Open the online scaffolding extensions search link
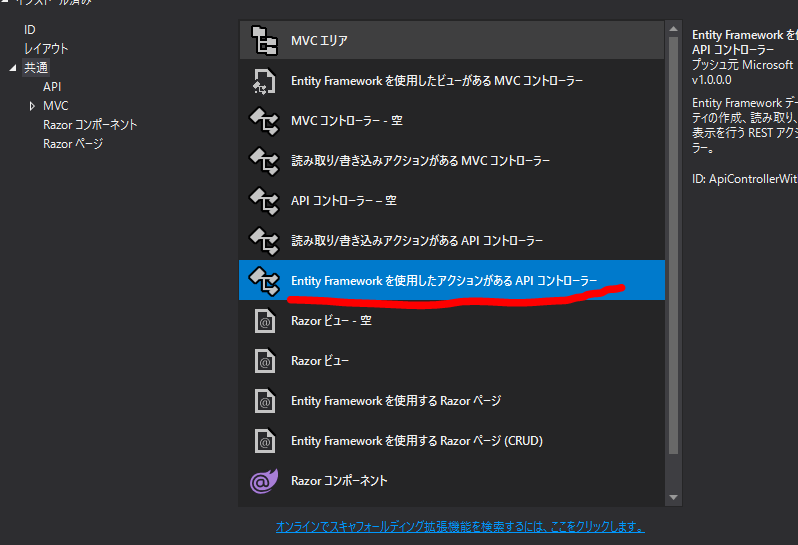798x545 pixels. tap(460, 526)
